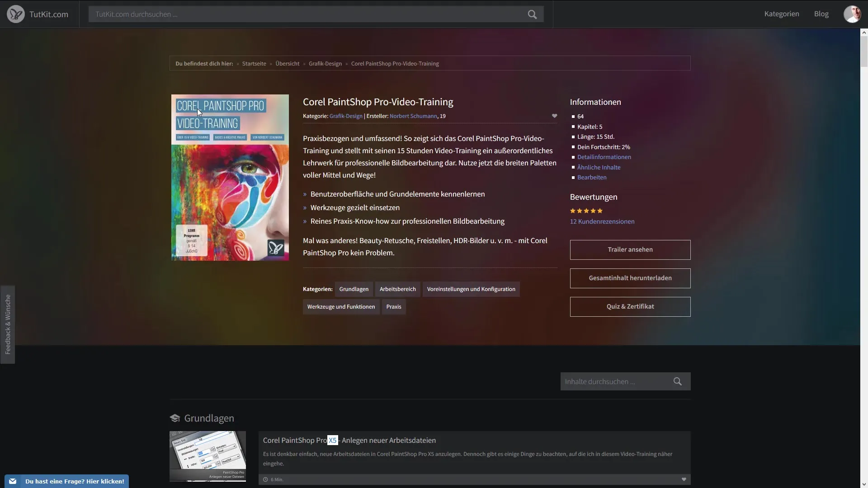Click the Grundlagen graduation cap icon

[x=175, y=418]
